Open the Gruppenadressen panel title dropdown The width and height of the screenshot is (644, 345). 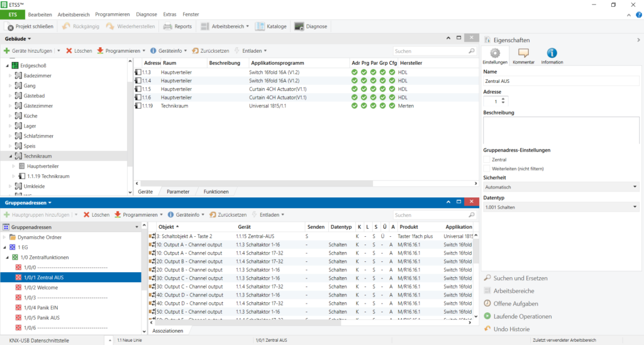click(x=50, y=202)
